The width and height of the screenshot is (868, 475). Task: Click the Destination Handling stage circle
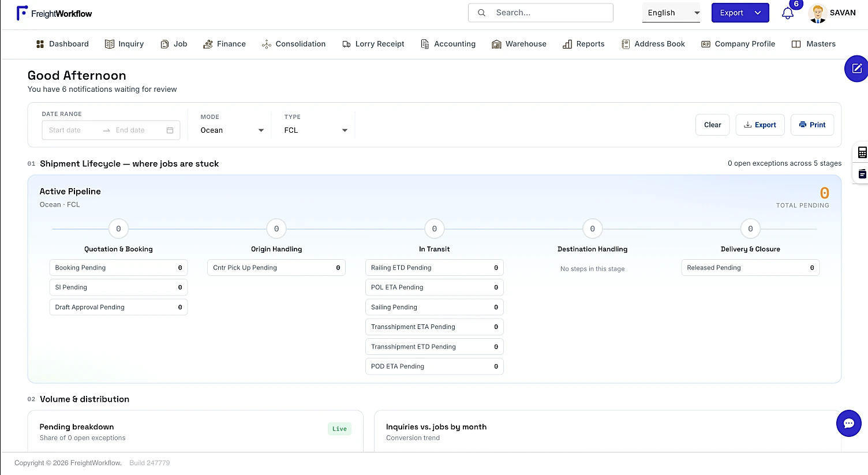click(592, 229)
